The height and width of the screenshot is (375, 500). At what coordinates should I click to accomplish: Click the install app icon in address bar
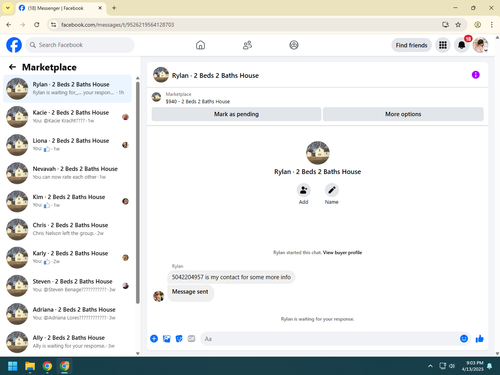(445, 25)
